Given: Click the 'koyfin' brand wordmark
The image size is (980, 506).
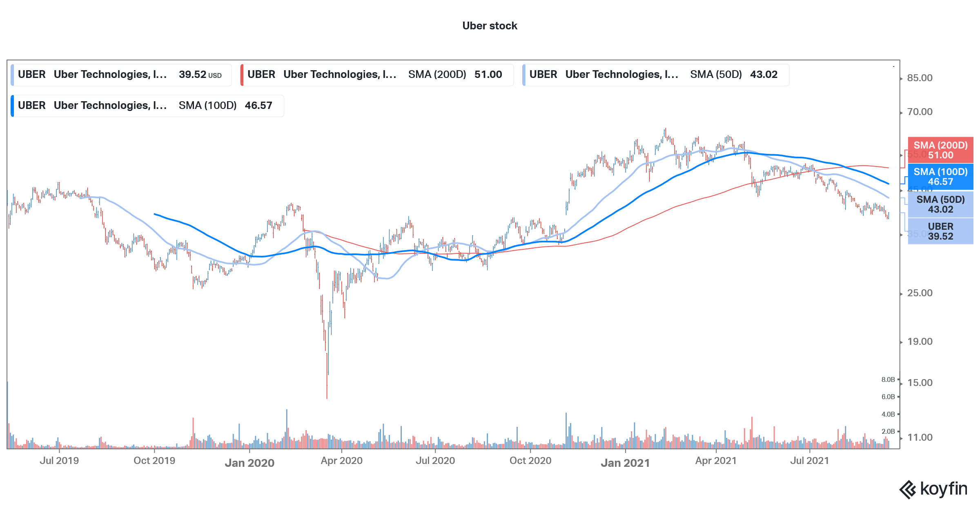Looking at the screenshot, I should [944, 488].
